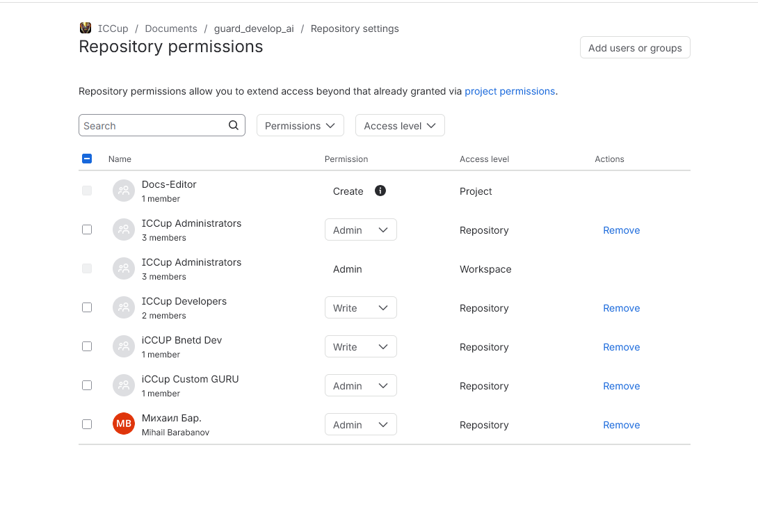Click the ICCup Developers group avatar icon
758x532 pixels.
coord(124,307)
